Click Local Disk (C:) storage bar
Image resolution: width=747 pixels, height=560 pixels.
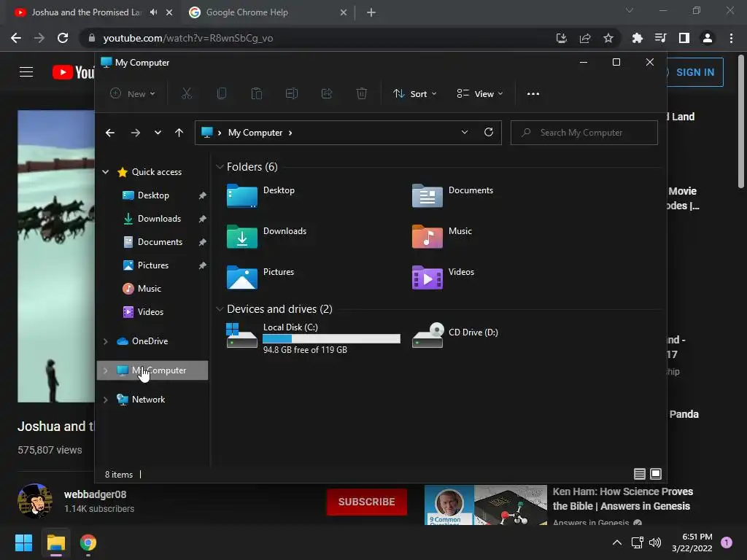(332, 338)
